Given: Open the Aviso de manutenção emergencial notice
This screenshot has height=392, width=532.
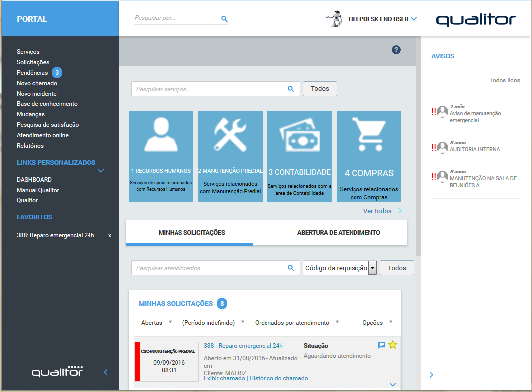Looking at the screenshot, I should coord(475,117).
